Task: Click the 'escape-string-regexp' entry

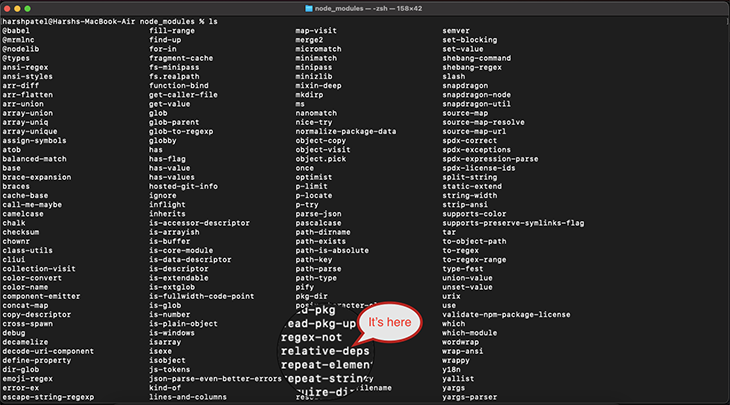Action: coord(48,397)
